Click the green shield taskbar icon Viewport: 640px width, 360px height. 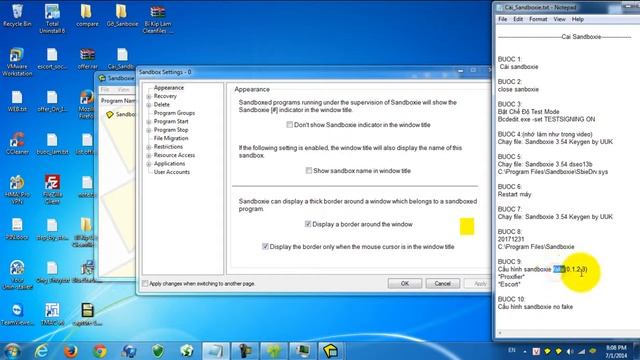[158, 351]
